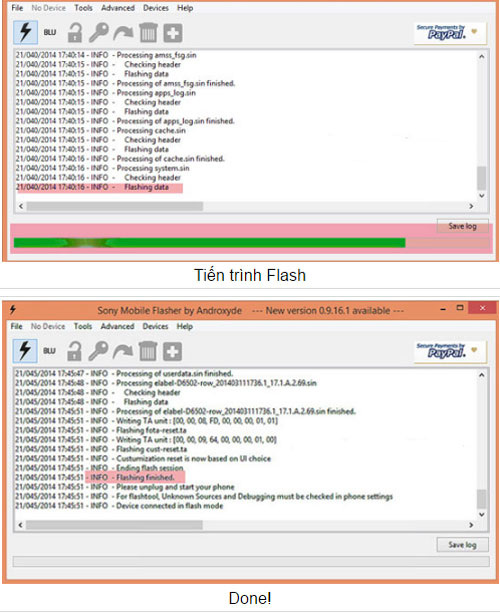Click the plus icon in the top window toolbar
Image resolution: width=500 pixels, height=613 pixels.
coord(173,33)
